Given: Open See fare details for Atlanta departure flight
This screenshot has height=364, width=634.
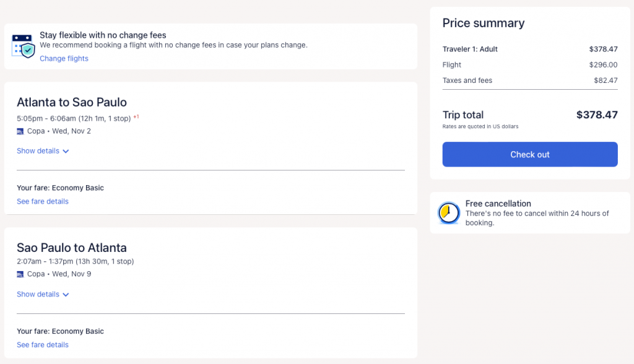Looking at the screenshot, I should (x=43, y=202).
